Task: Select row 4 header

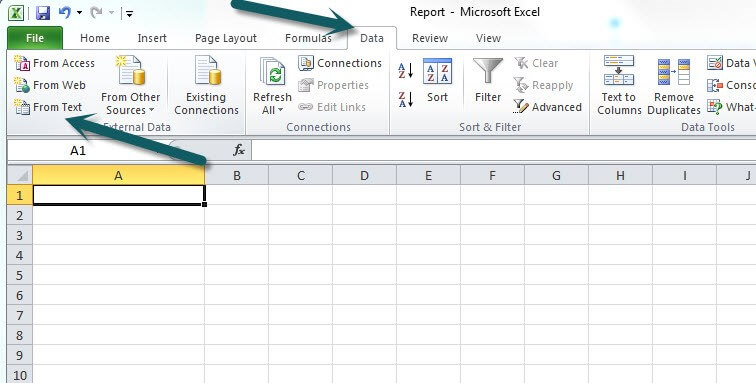Action: tap(20, 255)
